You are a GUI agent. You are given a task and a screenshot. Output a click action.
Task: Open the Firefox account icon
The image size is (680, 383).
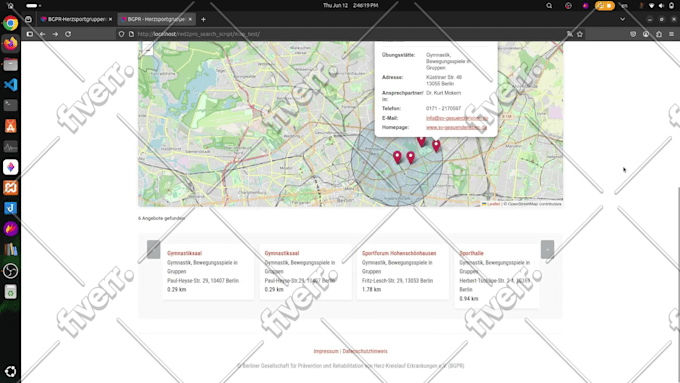point(646,34)
